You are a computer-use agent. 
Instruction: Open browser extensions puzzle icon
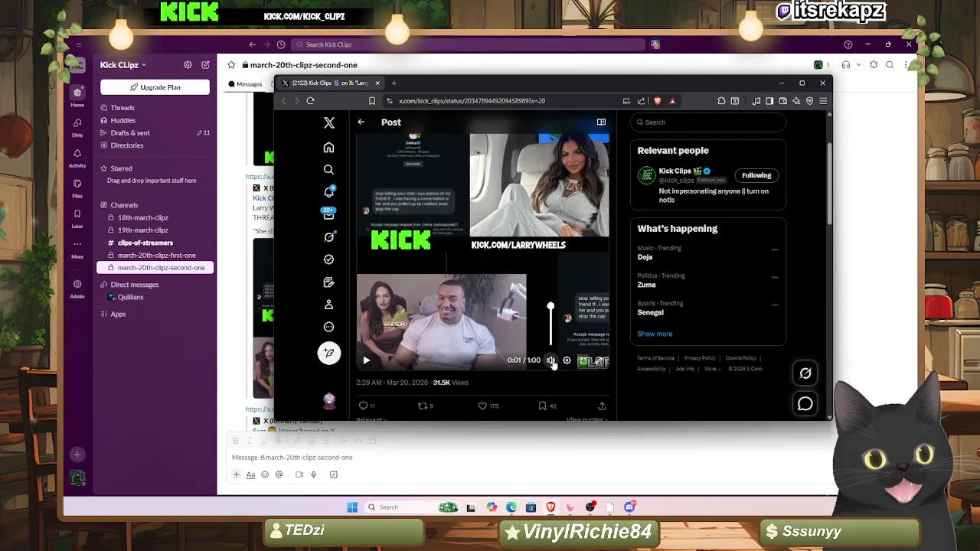(x=721, y=101)
